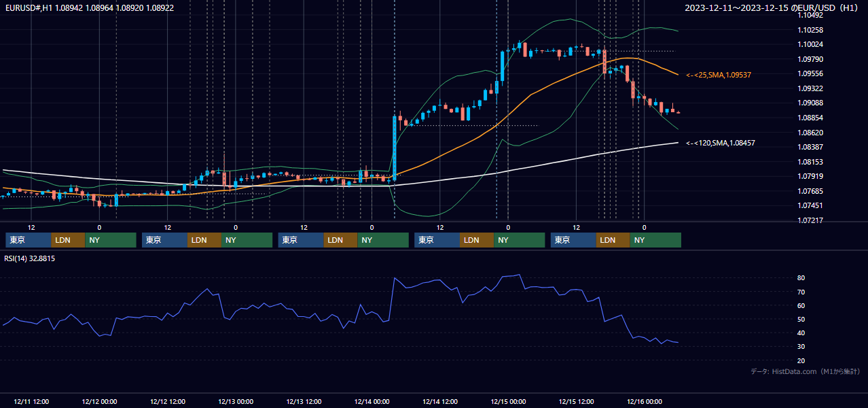Click price axis value 1.07217
The width and height of the screenshot is (868, 408).
pos(811,220)
